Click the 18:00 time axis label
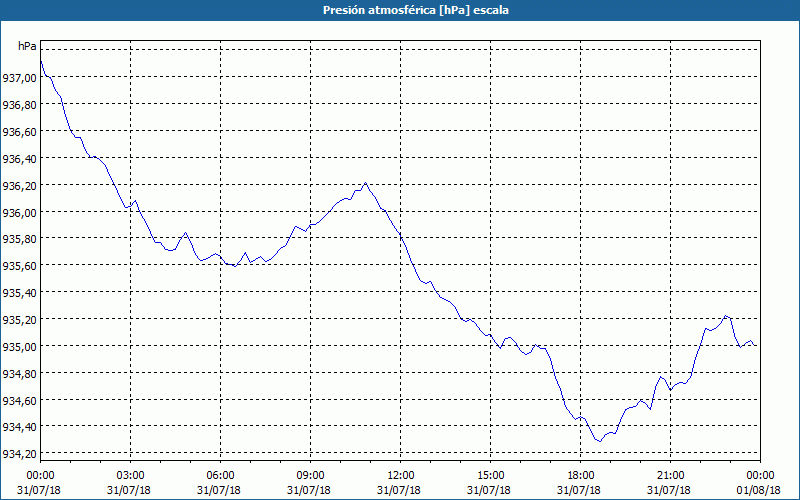 (x=581, y=476)
